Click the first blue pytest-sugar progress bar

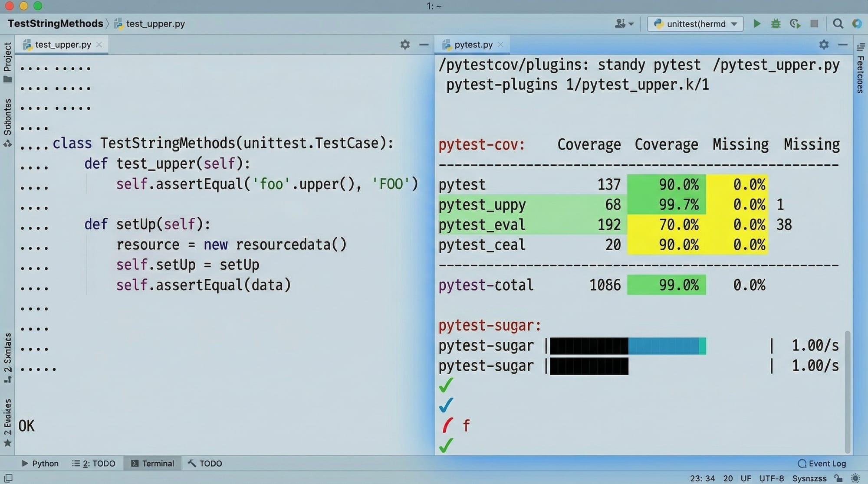coord(667,346)
